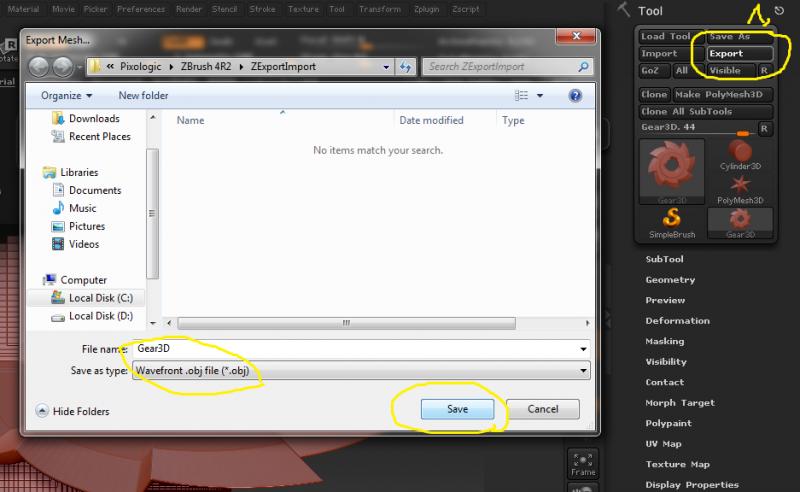Click the change view icon

coord(521,95)
